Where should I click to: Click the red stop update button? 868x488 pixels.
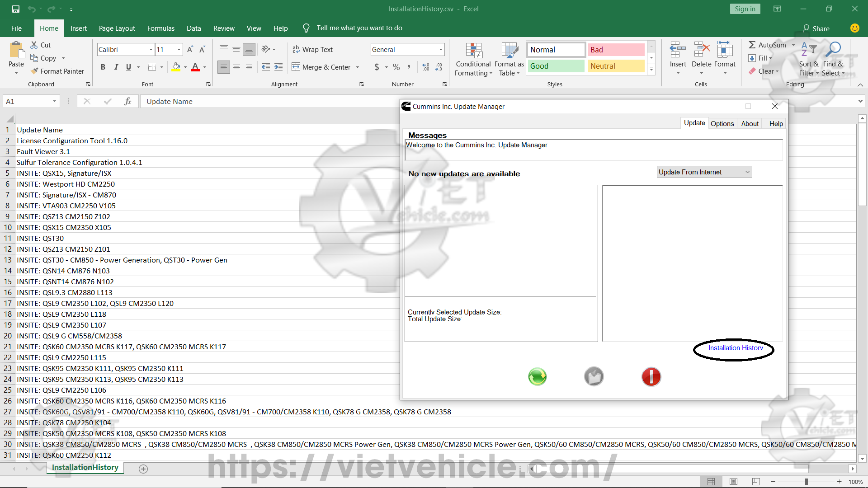(x=651, y=376)
